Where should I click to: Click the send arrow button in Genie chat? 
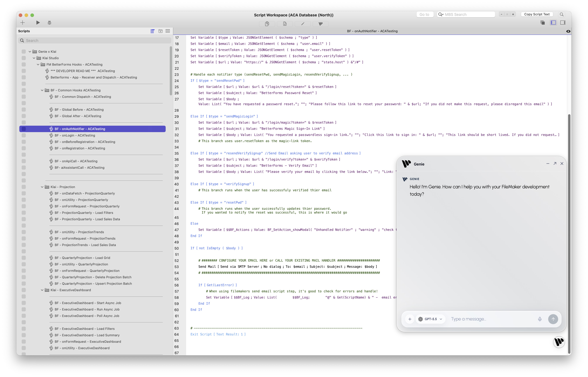pos(553,319)
